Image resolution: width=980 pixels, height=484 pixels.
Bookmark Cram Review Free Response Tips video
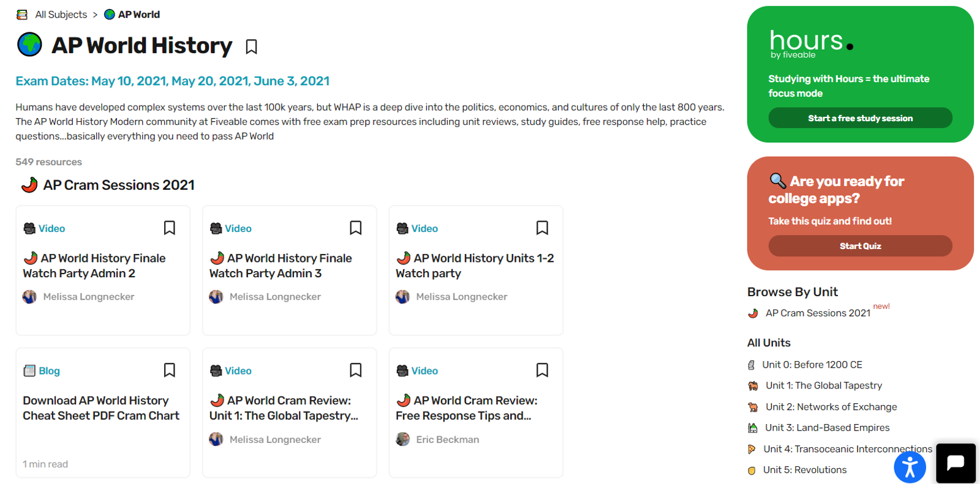[542, 370]
